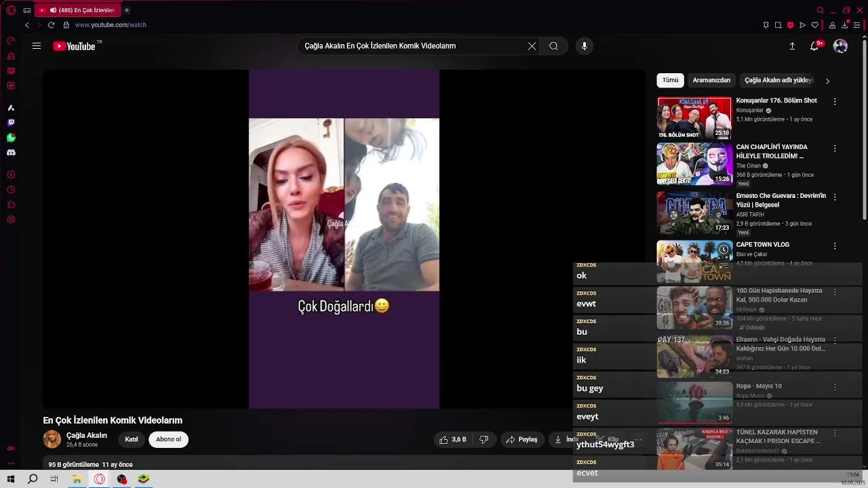Screen dimensions: 868x488
Task: Open Opera Easy Setup sliders icon
Action: 857,25
